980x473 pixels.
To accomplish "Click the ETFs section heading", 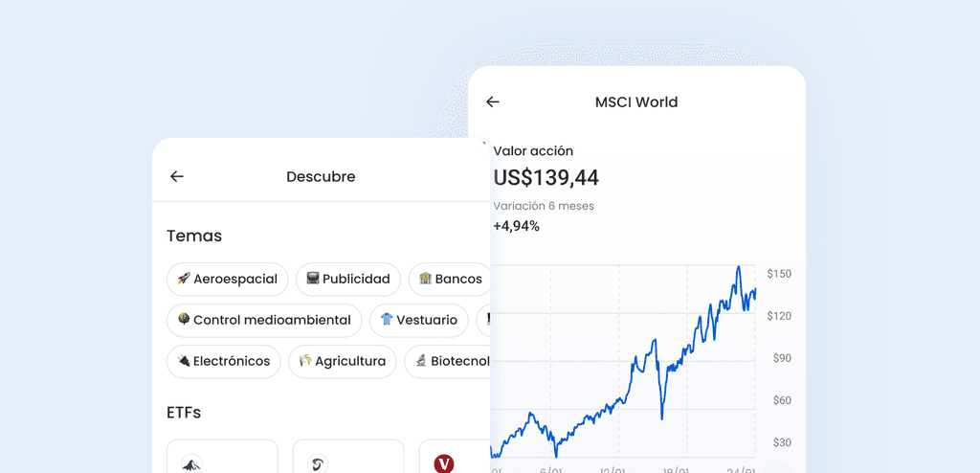I will point(184,413).
